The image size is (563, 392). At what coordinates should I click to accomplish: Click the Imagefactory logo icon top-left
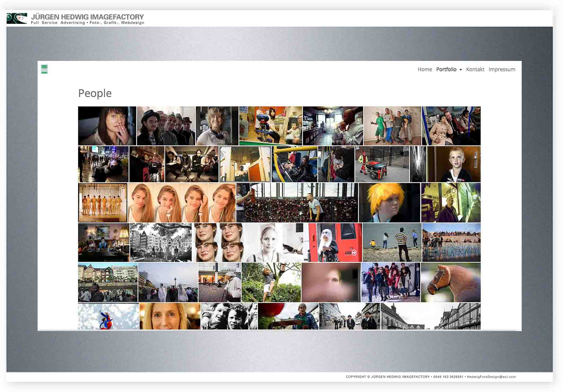coord(17,18)
